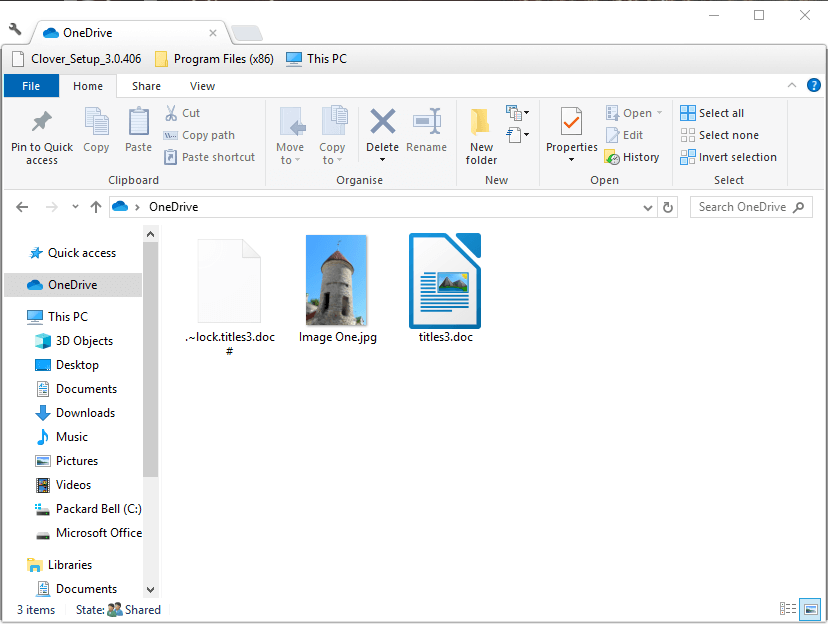The width and height of the screenshot is (828, 624).
Task: Open Pictures in the sidebar
Action: click(67, 461)
